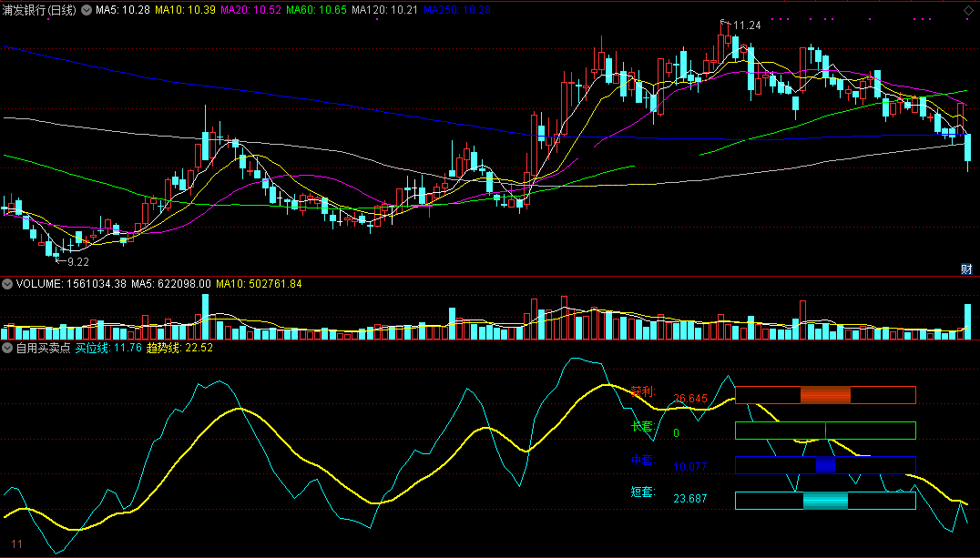This screenshot has width=980, height=558.
Task: Click the 短套 value 23.687
Action: (690, 499)
